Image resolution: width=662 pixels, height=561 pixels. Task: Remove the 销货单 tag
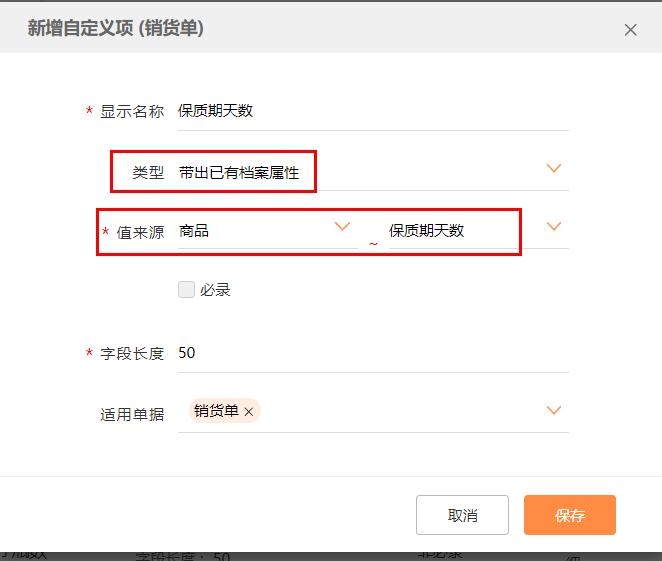249,411
